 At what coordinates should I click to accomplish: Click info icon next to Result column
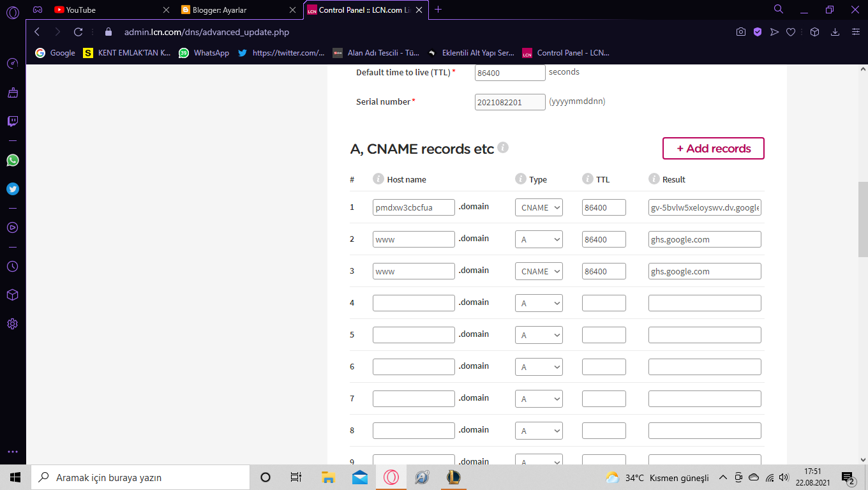tap(654, 179)
